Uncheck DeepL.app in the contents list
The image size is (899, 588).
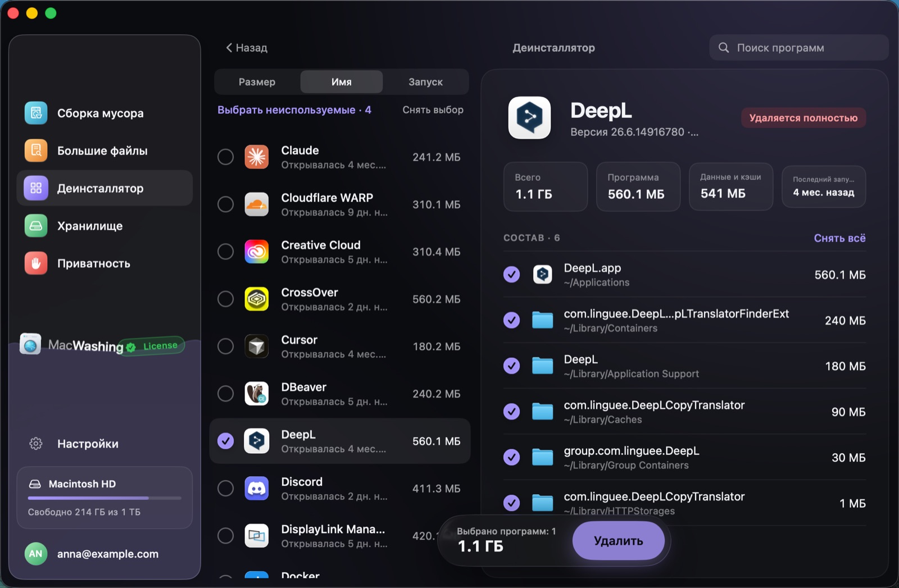511,275
